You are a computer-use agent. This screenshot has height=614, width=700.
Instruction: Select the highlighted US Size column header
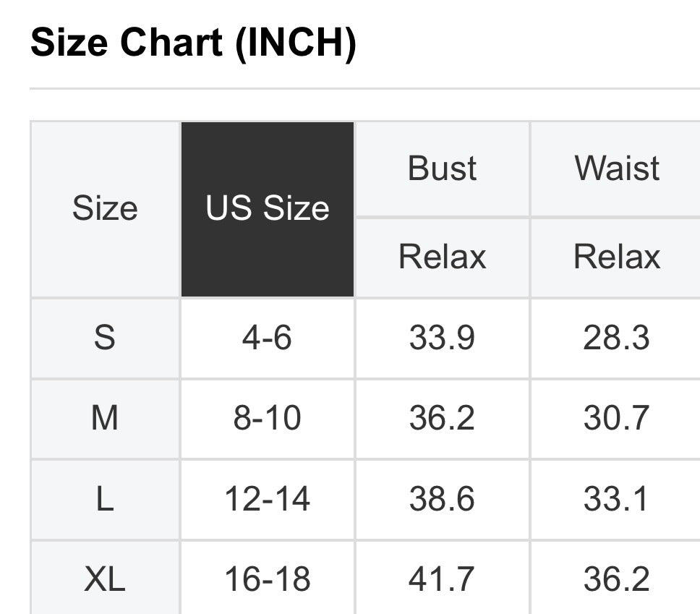(268, 209)
